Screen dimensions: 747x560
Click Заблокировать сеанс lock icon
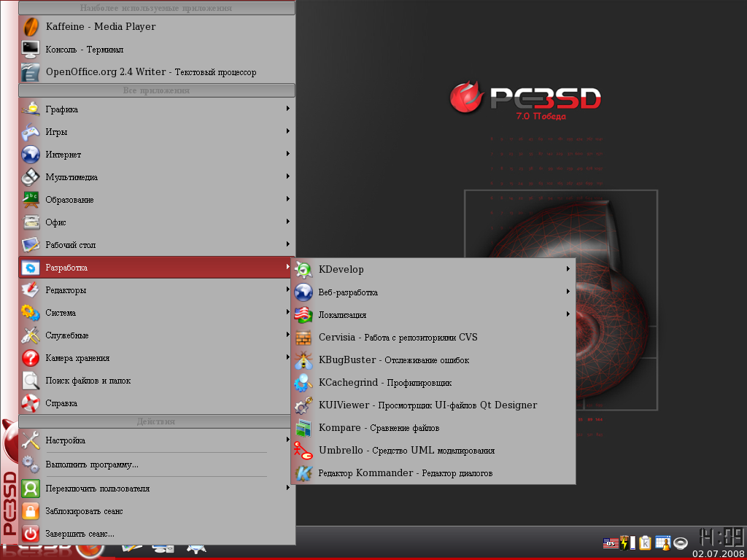[30, 511]
